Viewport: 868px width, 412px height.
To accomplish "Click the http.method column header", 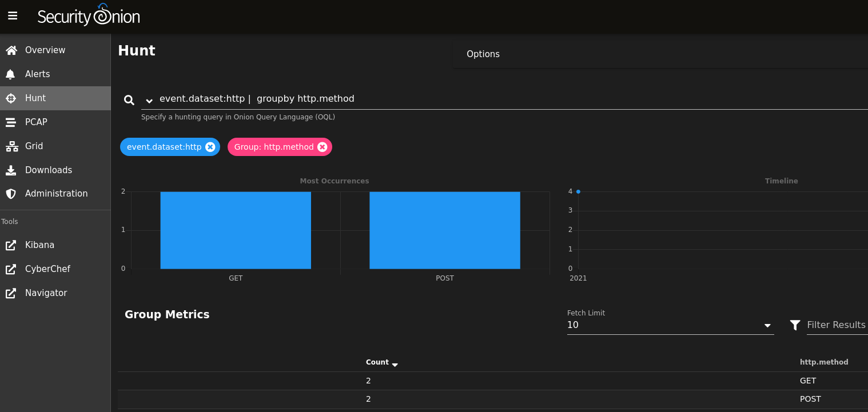I will [824, 362].
